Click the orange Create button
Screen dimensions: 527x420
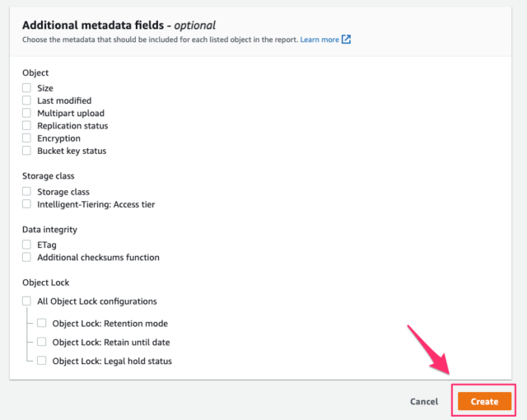[x=484, y=401]
